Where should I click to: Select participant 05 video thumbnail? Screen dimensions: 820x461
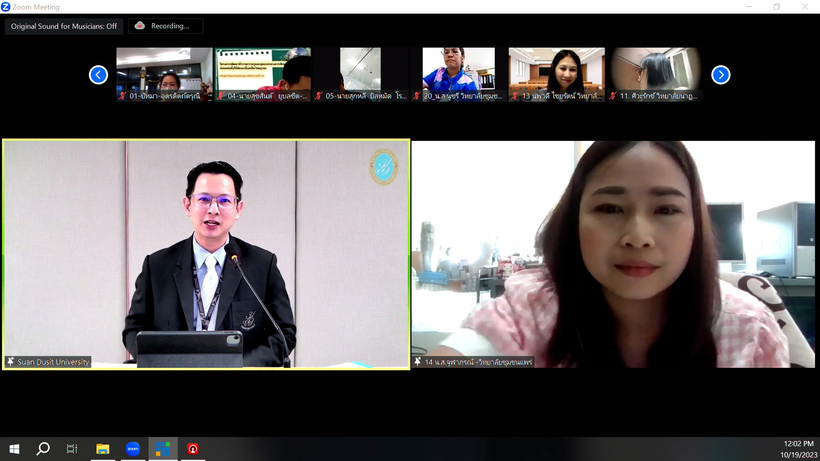click(360, 72)
